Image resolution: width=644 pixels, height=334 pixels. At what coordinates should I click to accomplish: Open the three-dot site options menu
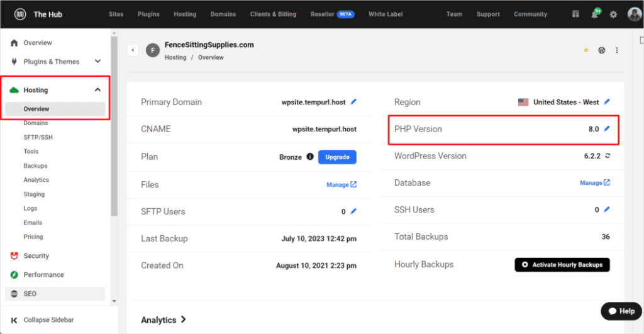coord(617,50)
